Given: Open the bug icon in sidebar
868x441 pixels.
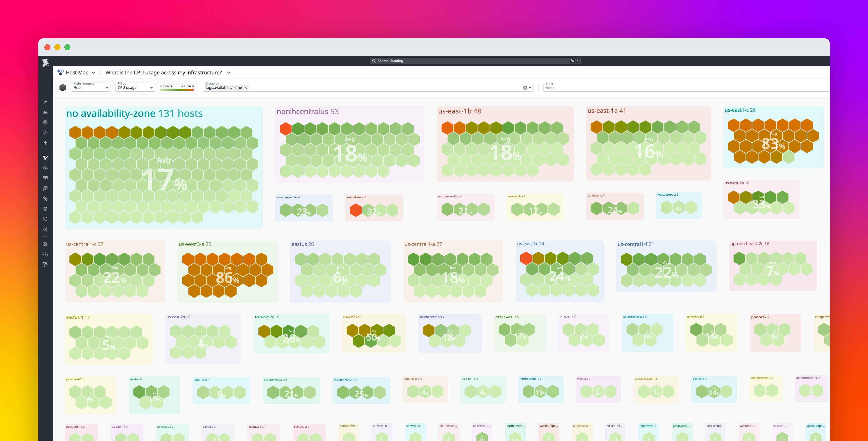Looking at the screenshot, I should coord(45,244).
